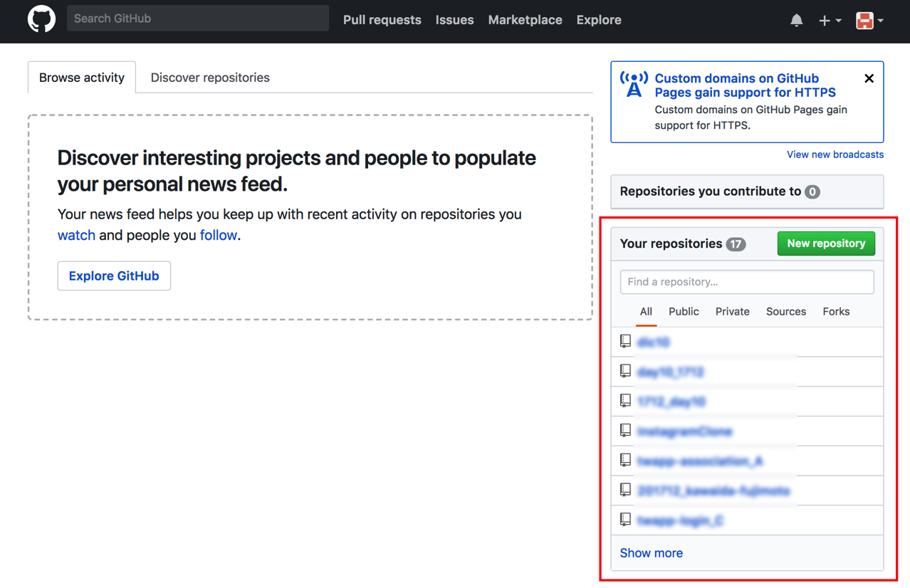Focus the Search GitHub field
Screen dimensions: 910x588
198,19
